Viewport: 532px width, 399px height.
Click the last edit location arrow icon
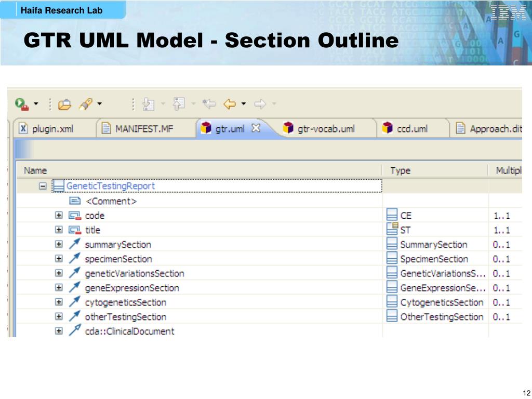pyautogui.click(x=209, y=104)
